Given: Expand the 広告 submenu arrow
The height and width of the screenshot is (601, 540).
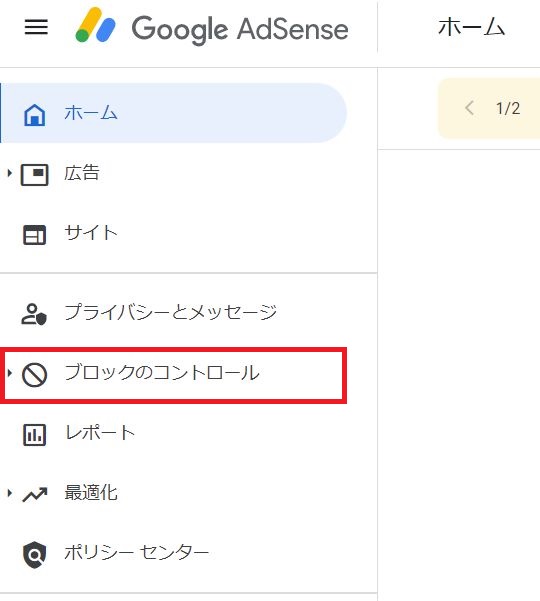Looking at the screenshot, I should coord(10,173).
